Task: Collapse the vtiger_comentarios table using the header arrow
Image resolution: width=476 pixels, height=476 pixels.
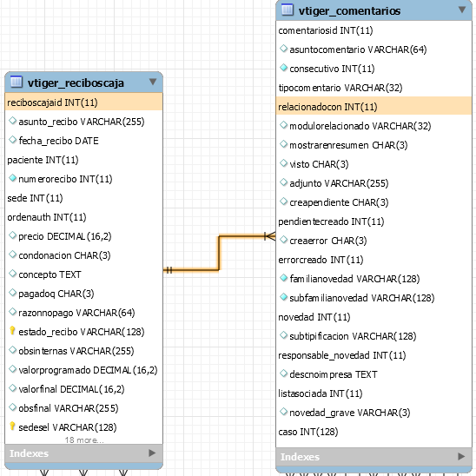Action: tap(462, 10)
